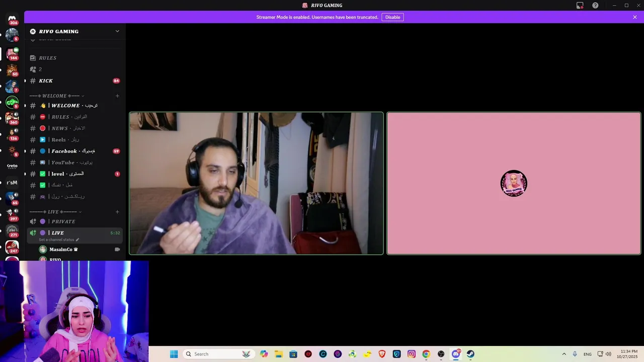The width and height of the screenshot is (644, 362).
Task: Open Microsoft Store from the taskbar
Action: [293, 354]
